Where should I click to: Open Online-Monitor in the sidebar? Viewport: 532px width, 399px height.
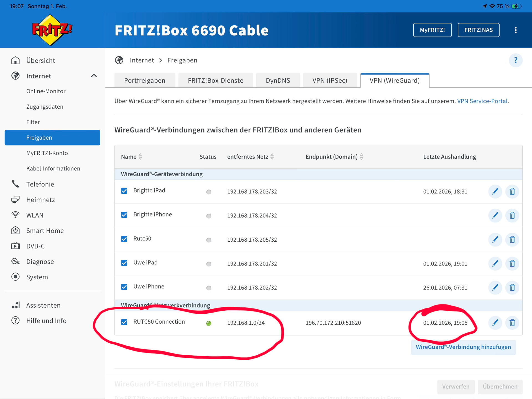click(46, 91)
